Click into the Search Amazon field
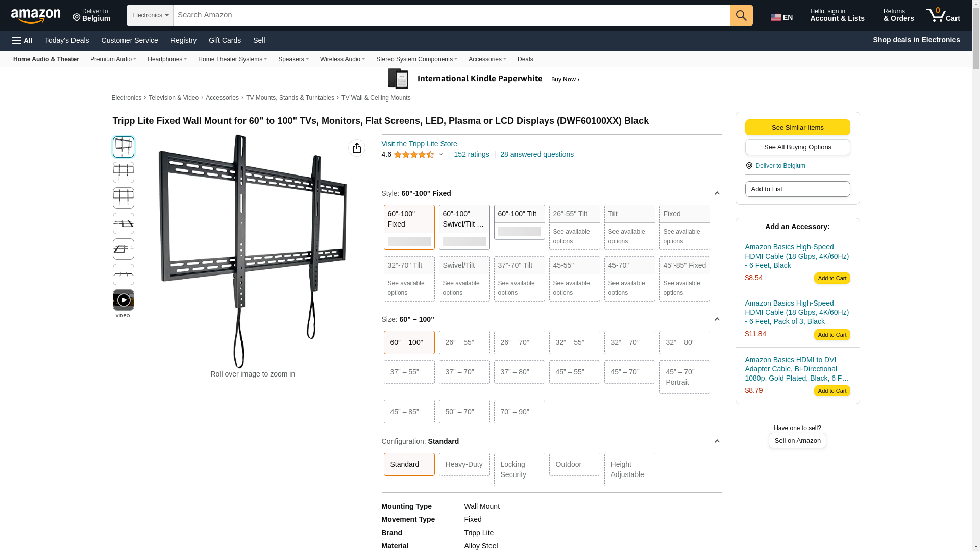The image size is (980, 551). coord(451,15)
